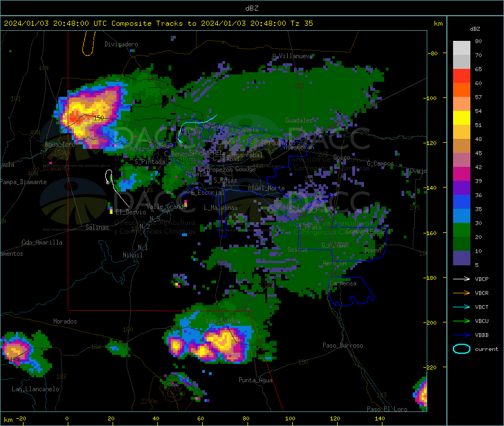Image resolution: width=504 pixels, height=426 pixels.
Task: Select the orange 57 dBZ color swatch
Action: click(461, 90)
